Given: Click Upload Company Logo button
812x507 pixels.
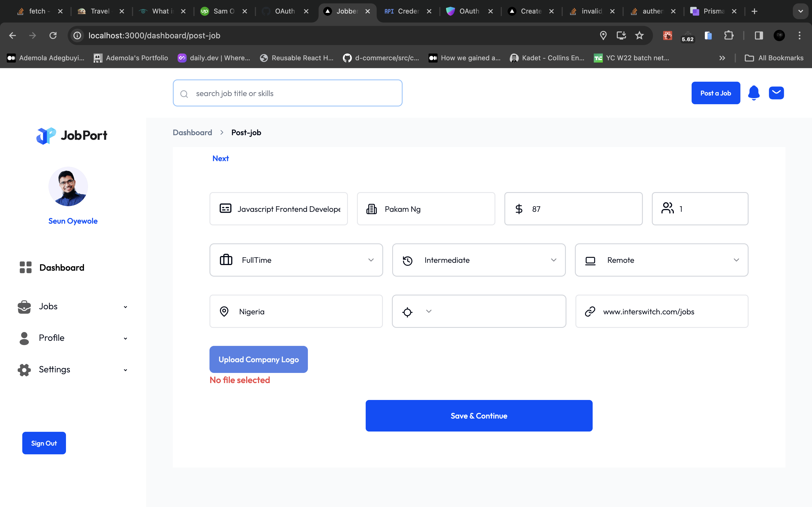Looking at the screenshot, I should pyautogui.click(x=258, y=359).
